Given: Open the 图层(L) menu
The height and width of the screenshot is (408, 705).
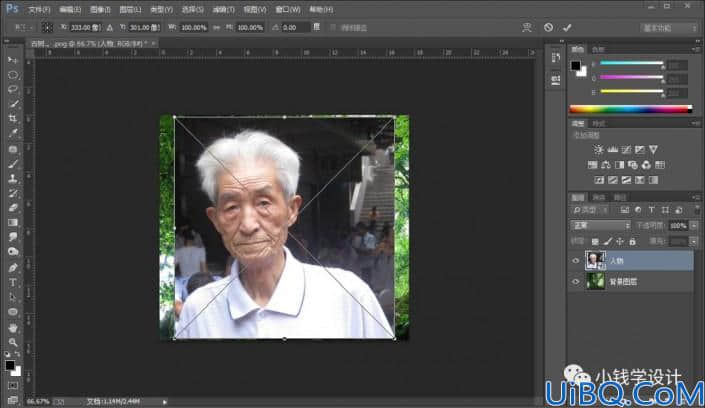Looking at the screenshot, I should click(130, 9).
